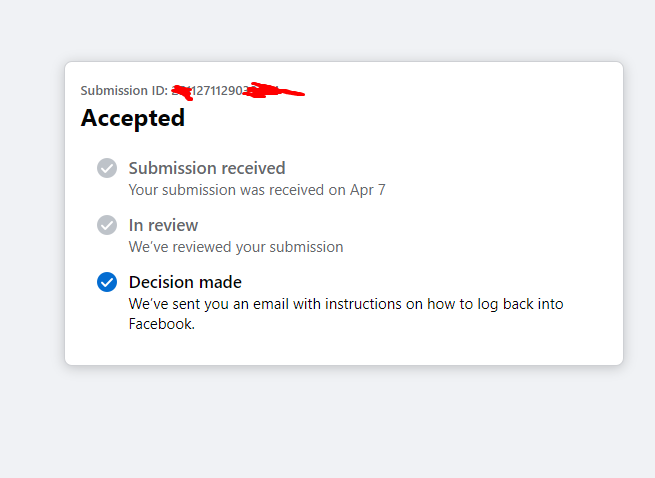Click the word Facebook in the message
The image size is (655, 478).
162,324
